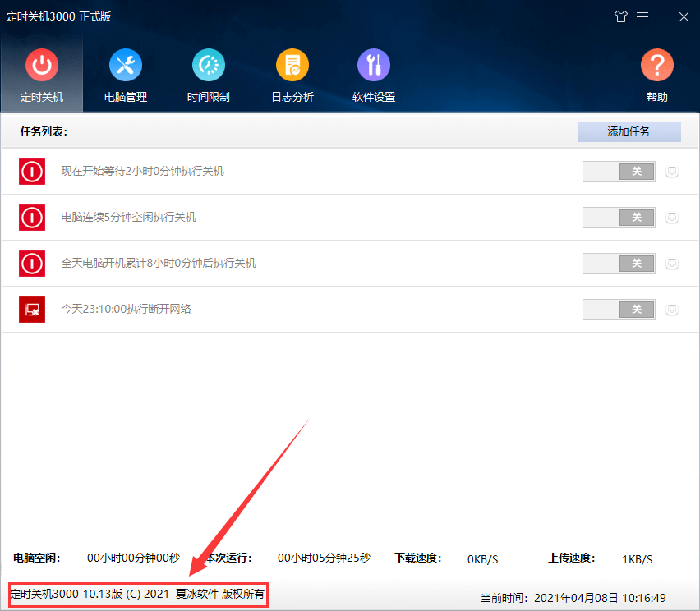Toggle switch for 全天电脑开机累计8小时 task
Image resolution: width=700 pixels, height=611 pixels.
coord(619,264)
